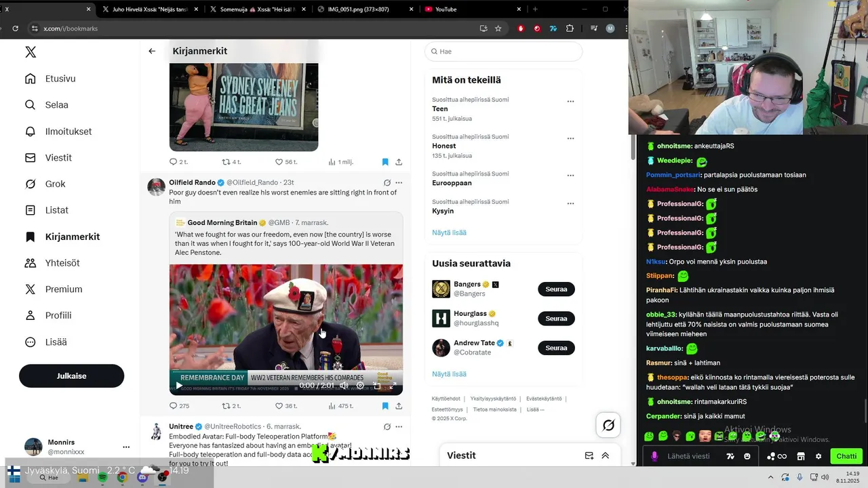
Task: Open Chrome profile avatar M
Action: pos(610,28)
